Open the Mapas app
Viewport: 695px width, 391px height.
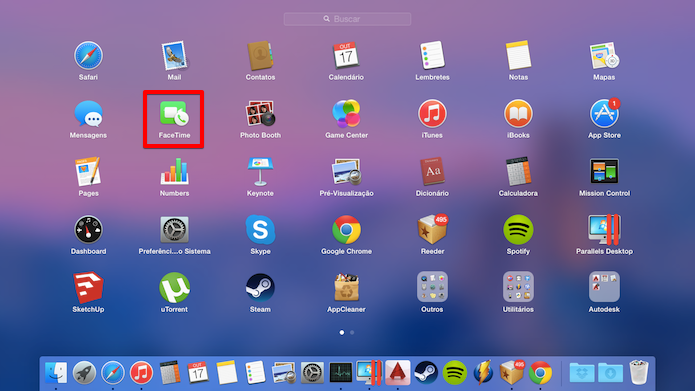point(604,56)
